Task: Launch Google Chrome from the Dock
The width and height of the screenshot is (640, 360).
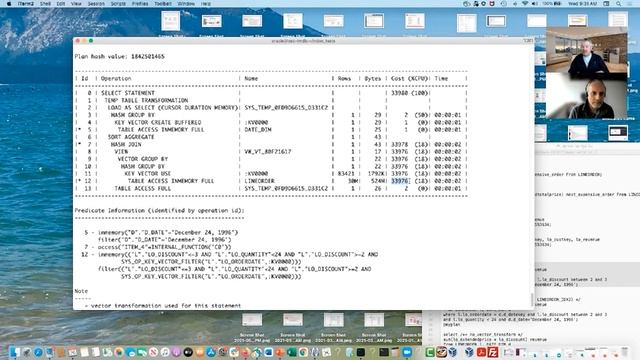Action: (303, 352)
